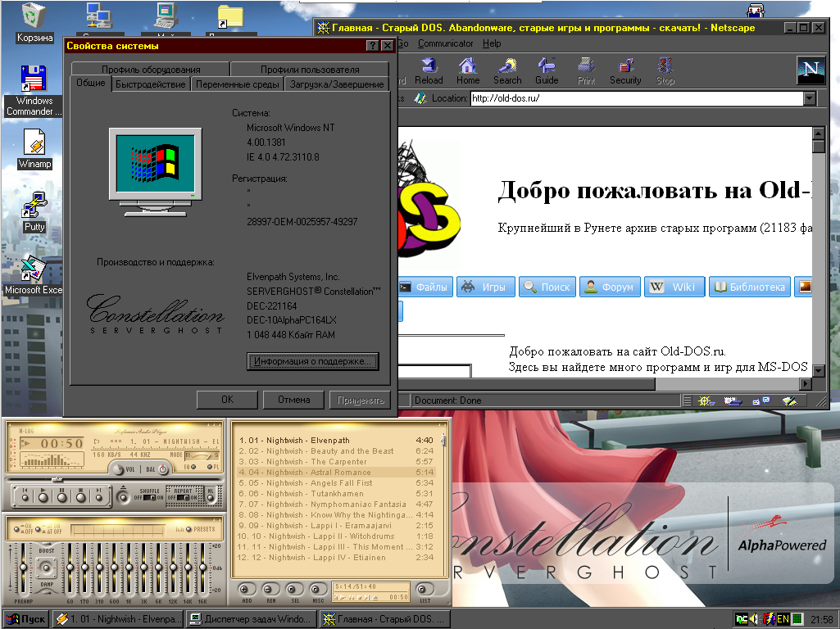
Task: Open the Communicator menu
Action: coord(445,43)
